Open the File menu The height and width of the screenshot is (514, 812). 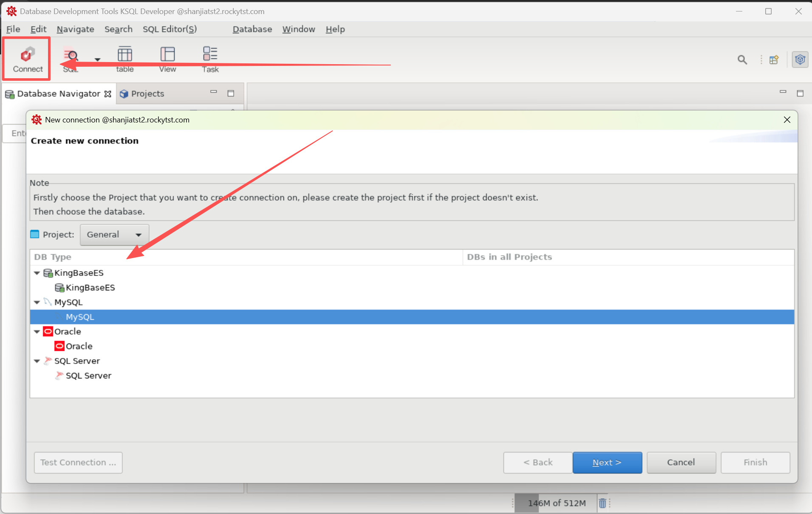(13, 29)
